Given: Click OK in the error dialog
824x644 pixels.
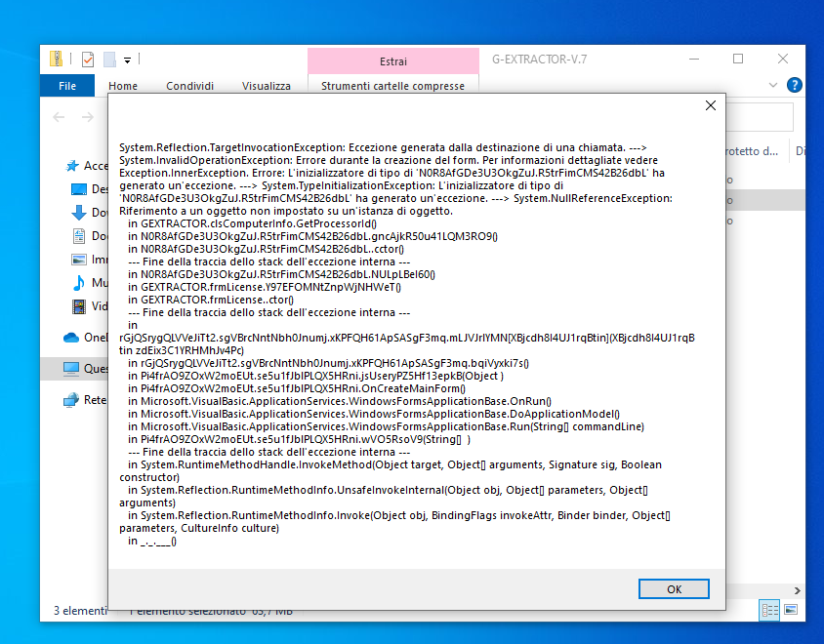Looking at the screenshot, I should pyautogui.click(x=674, y=588).
